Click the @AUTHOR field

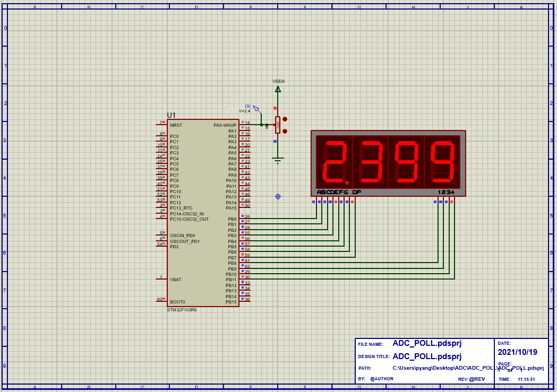pyautogui.click(x=382, y=379)
